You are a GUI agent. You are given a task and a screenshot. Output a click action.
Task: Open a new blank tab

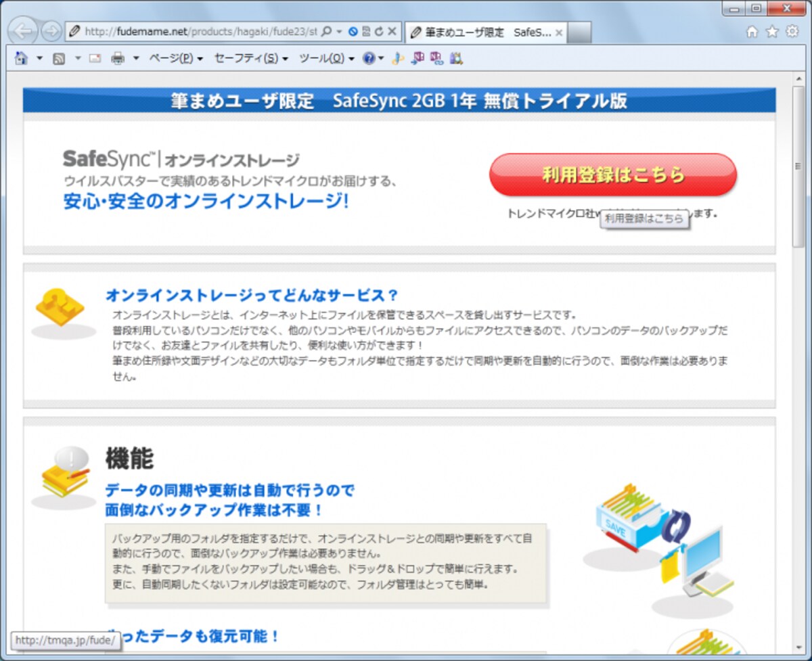[x=580, y=32]
